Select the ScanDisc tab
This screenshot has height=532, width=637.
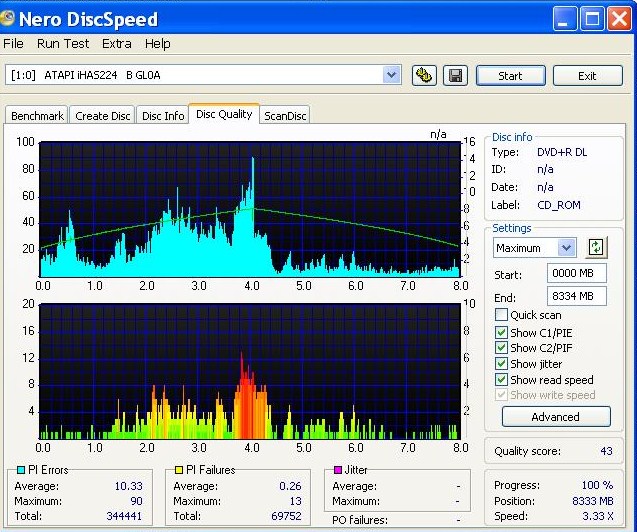pyautogui.click(x=286, y=116)
